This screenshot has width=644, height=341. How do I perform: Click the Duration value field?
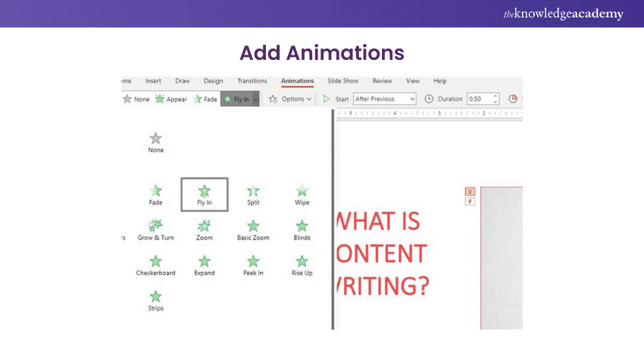click(x=477, y=99)
